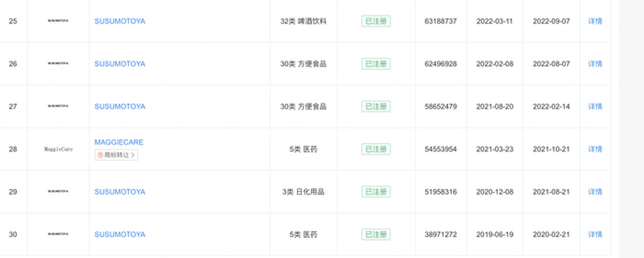Viewport: 644px width, 258px height.
Task: Open SUSUMOTOYA link for 62496928 registration
Action: 120,64
